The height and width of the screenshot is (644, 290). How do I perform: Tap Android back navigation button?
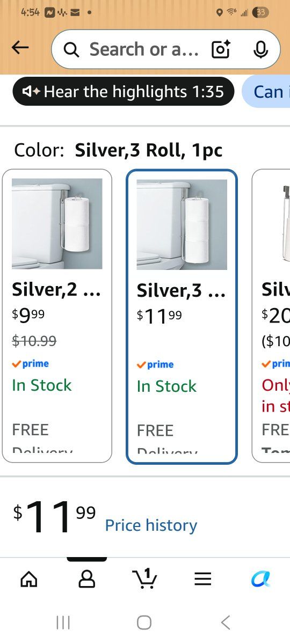pyautogui.click(x=226, y=623)
